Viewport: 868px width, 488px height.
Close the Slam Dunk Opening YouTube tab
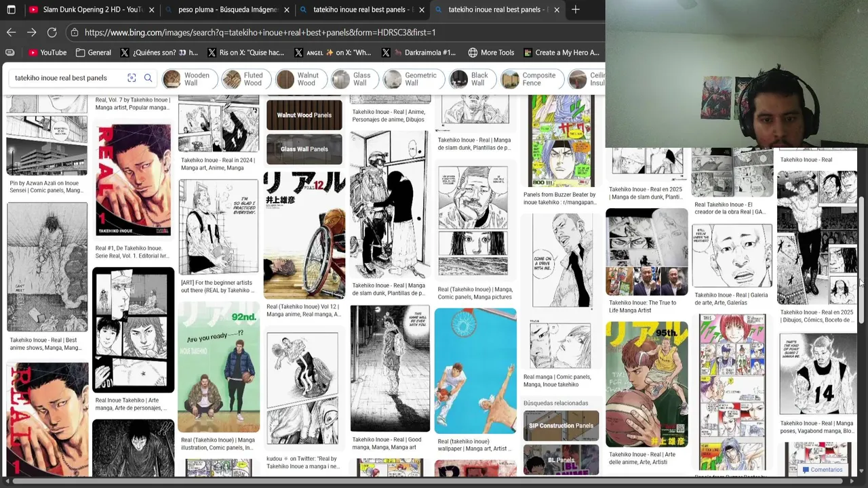[151, 9]
